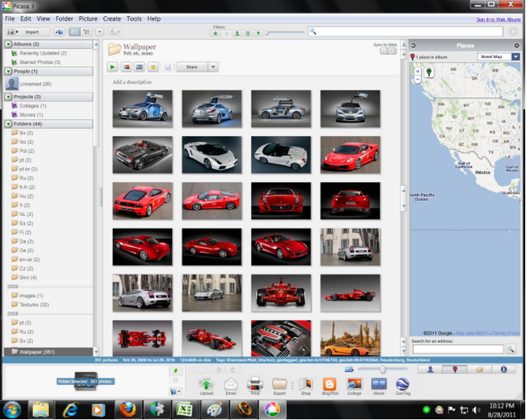Image resolution: width=526 pixels, height=420 pixels.
Task: Open the Picture menu
Action: point(88,18)
